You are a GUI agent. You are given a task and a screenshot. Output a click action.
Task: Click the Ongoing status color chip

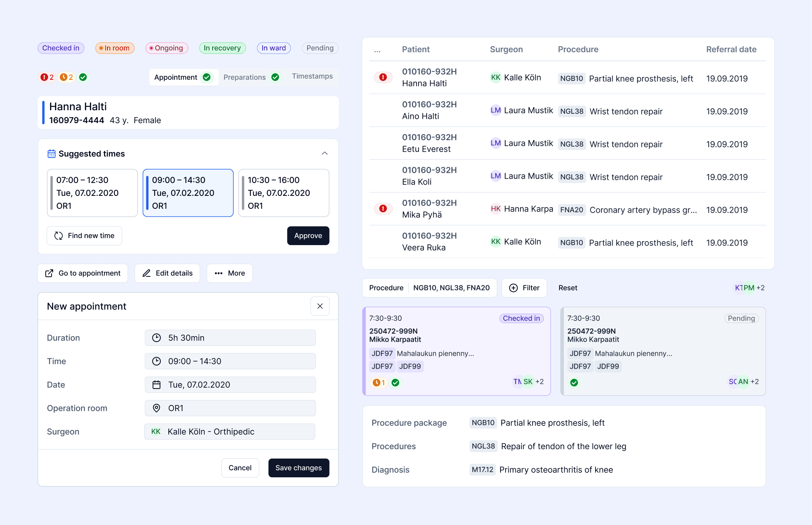coord(167,48)
